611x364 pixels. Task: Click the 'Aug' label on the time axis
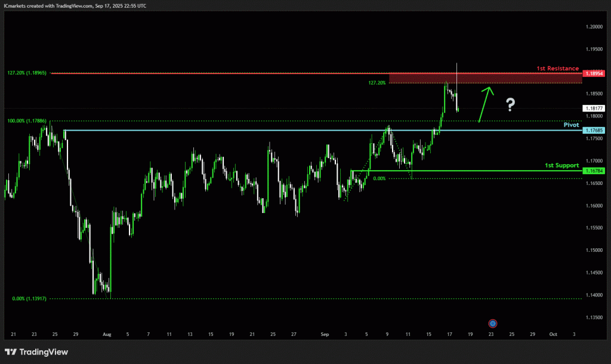click(x=107, y=334)
